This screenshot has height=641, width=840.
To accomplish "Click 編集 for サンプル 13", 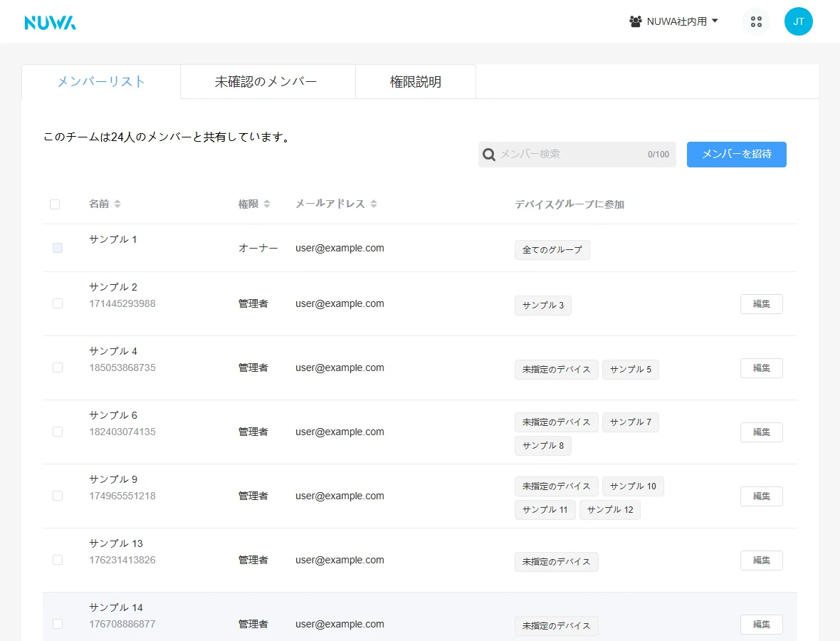I will 761,561.
